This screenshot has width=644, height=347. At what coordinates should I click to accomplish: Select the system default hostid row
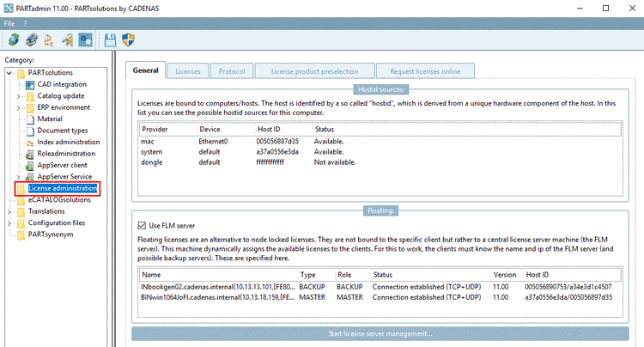(x=380, y=152)
